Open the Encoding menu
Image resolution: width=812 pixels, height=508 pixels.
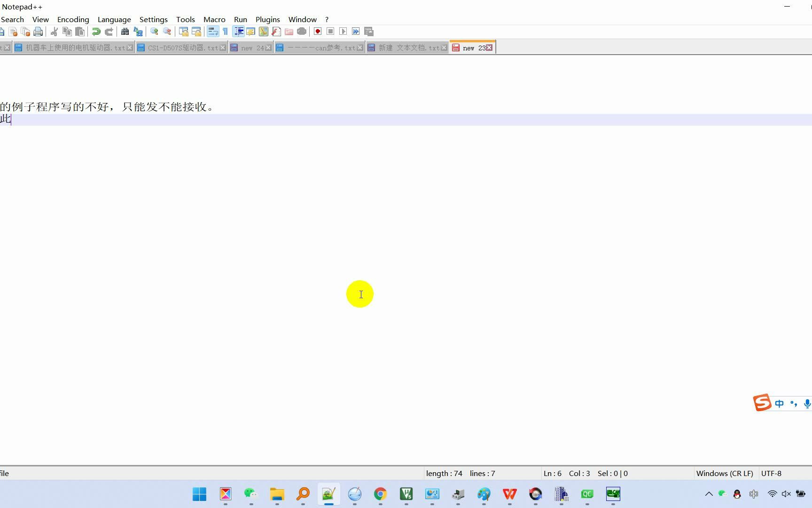[73, 19]
